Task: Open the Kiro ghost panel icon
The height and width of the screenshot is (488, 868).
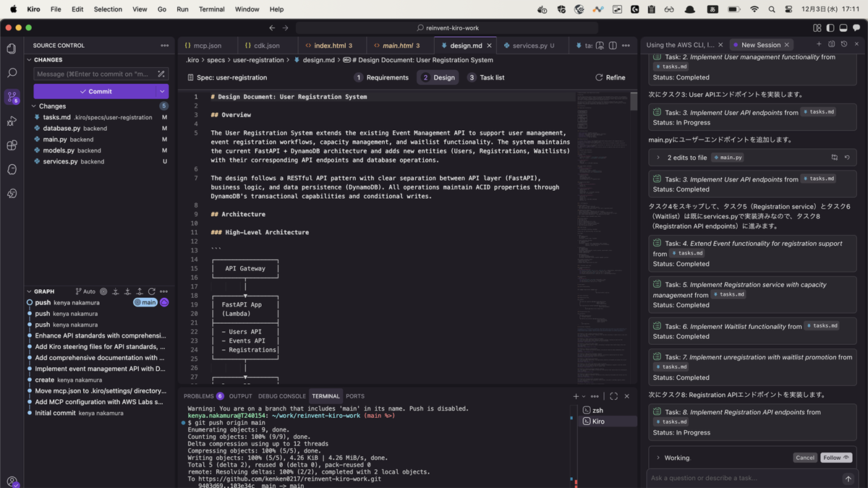Action: pyautogui.click(x=12, y=169)
